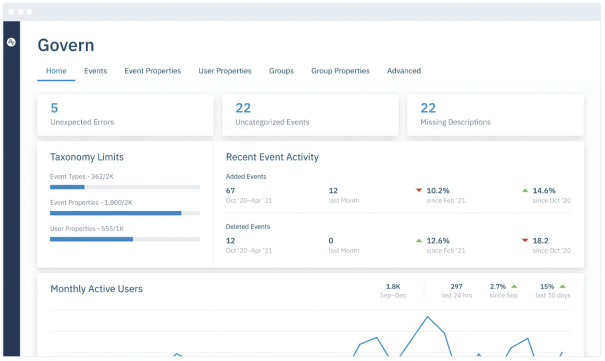
Task: Click the Taxonomy Limits heading
Action: click(x=87, y=157)
